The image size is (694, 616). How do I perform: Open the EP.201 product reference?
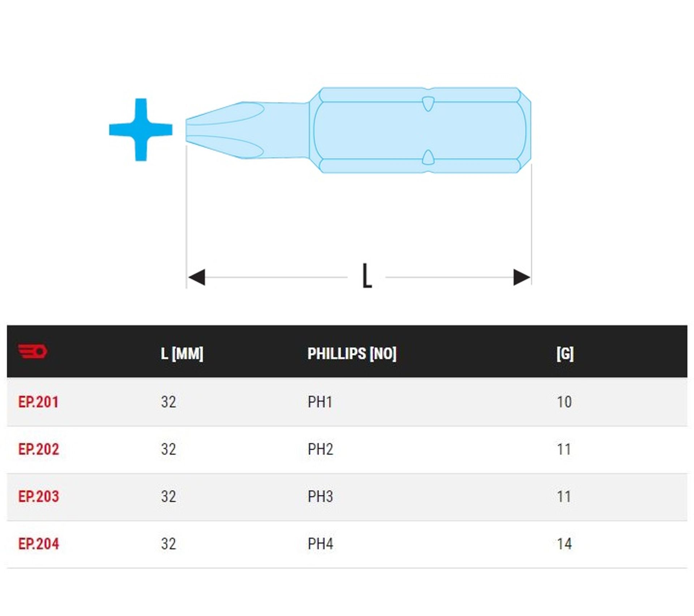pos(38,402)
